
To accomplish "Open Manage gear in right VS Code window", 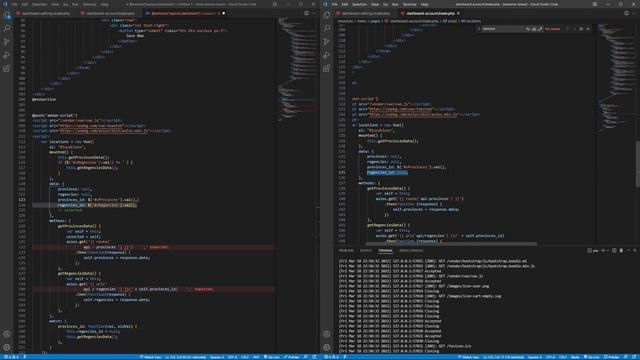I will [327, 348].
